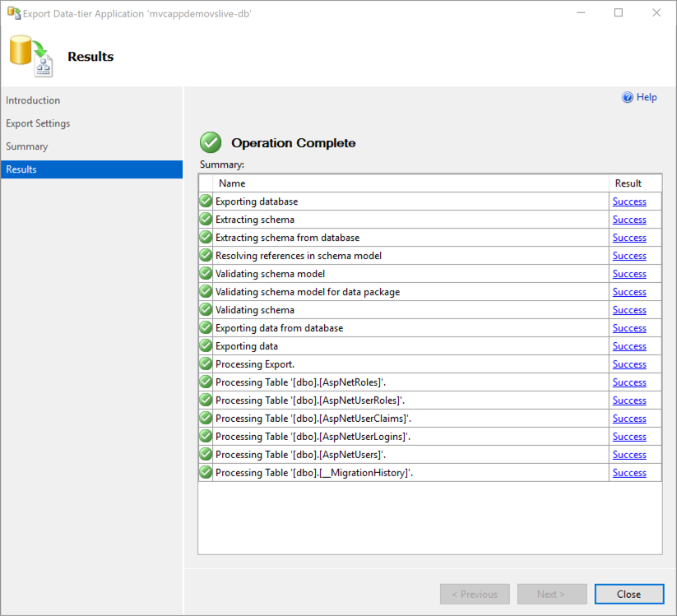The height and width of the screenshot is (616, 677).
Task: Select the Summary step in sidebar
Action: tap(27, 146)
